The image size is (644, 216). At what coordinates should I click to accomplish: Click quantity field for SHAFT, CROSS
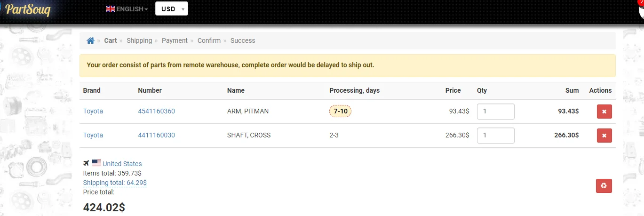[x=496, y=136]
